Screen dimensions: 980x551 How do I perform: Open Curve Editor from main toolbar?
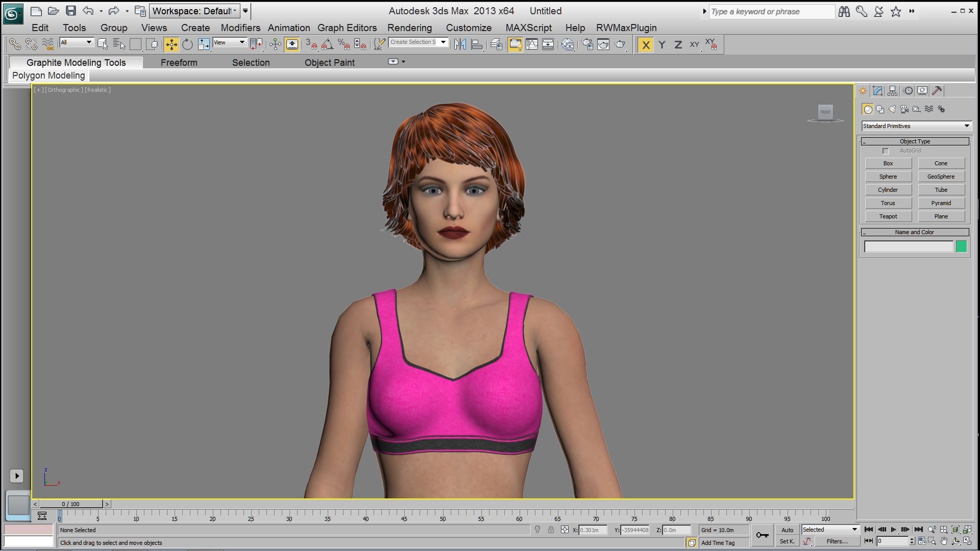coord(532,45)
